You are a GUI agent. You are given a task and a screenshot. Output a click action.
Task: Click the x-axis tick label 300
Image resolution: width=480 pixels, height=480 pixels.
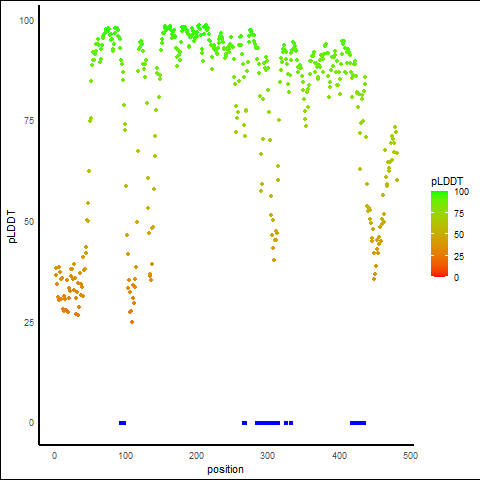268,456
